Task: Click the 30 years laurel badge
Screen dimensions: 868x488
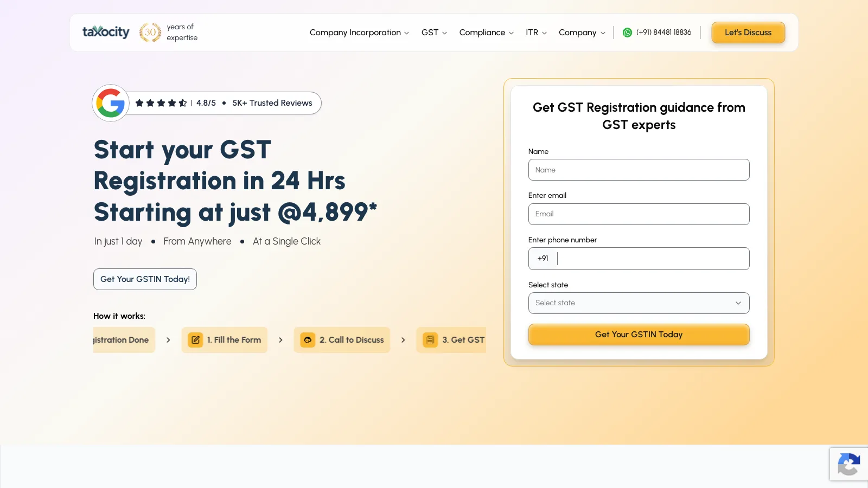Action: [150, 33]
